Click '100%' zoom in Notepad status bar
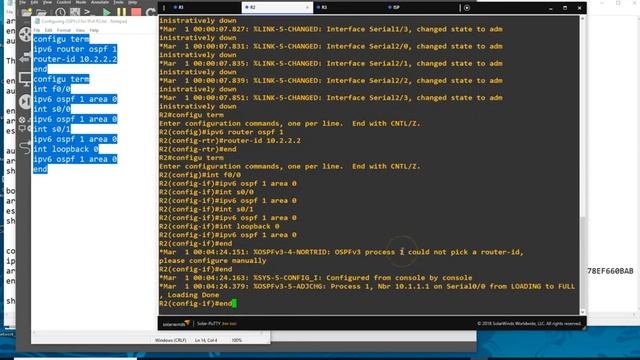 tap(237, 340)
